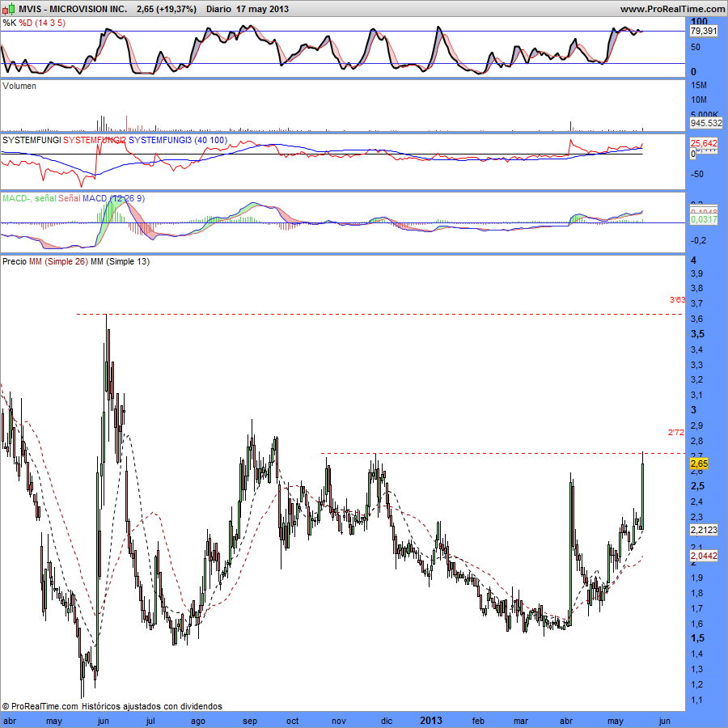Click the dic label on time axis

[x=387, y=721]
